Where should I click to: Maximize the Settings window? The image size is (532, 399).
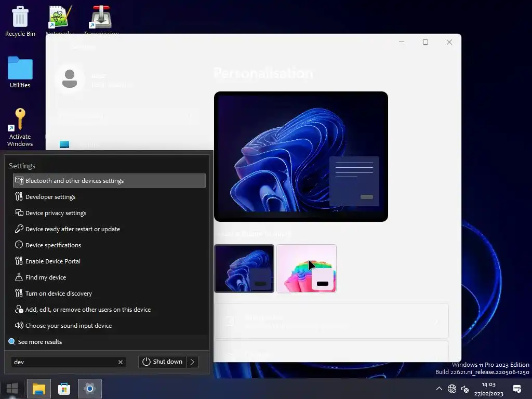pos(425,42)
